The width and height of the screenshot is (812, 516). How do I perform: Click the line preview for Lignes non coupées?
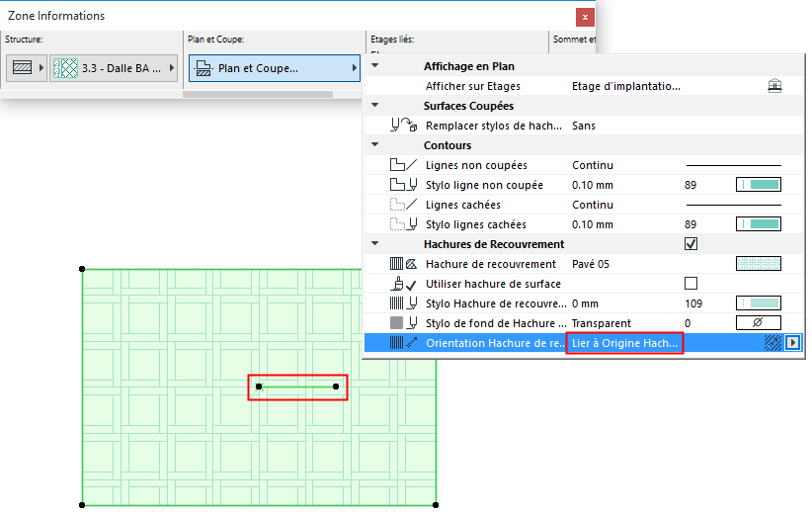pos(733,165)
